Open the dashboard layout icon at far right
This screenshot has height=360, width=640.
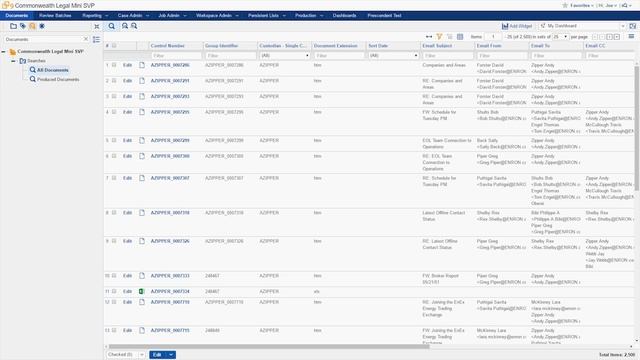[632, 26]
